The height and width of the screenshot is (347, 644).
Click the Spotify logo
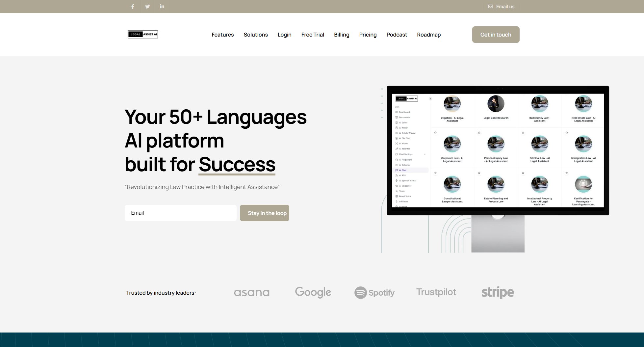pos(374,292)
